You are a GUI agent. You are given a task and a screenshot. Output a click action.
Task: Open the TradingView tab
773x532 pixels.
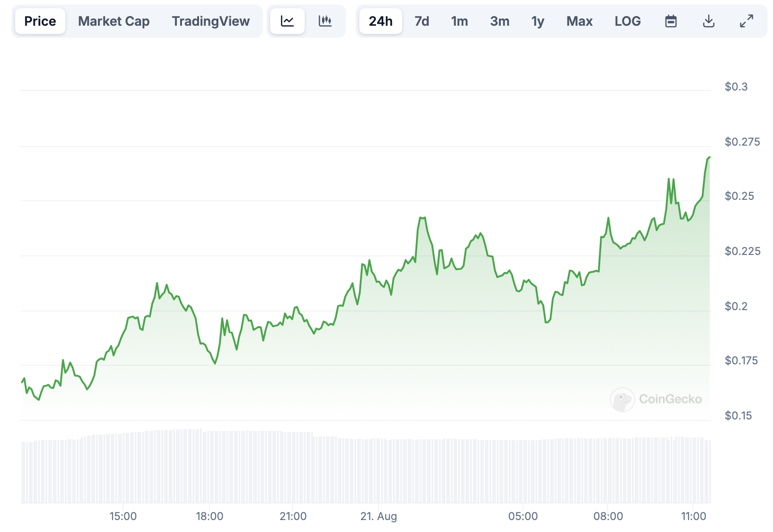[210, 21]
